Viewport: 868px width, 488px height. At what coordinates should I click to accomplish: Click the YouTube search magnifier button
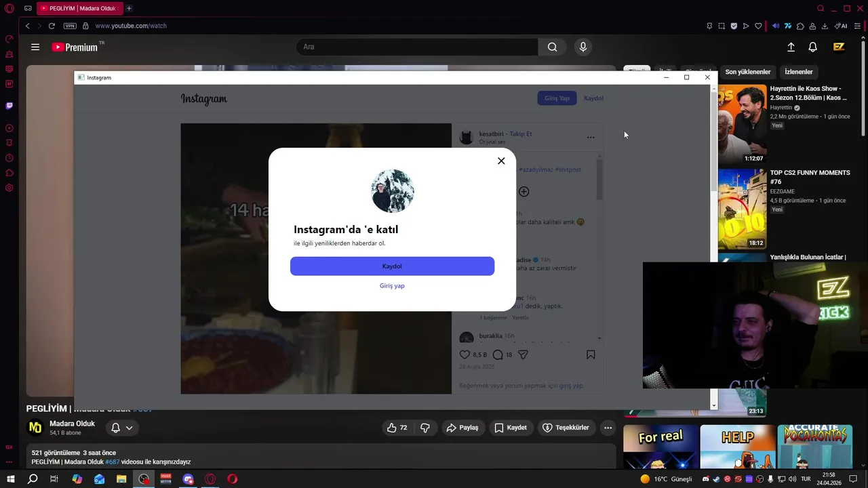[553, 47]
